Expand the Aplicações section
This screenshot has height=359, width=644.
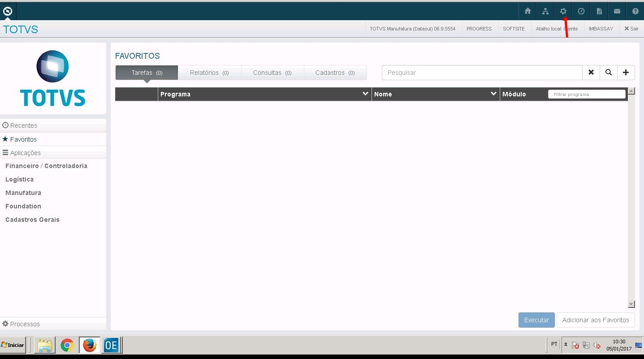pyautogui.click(x=53, y=153)
